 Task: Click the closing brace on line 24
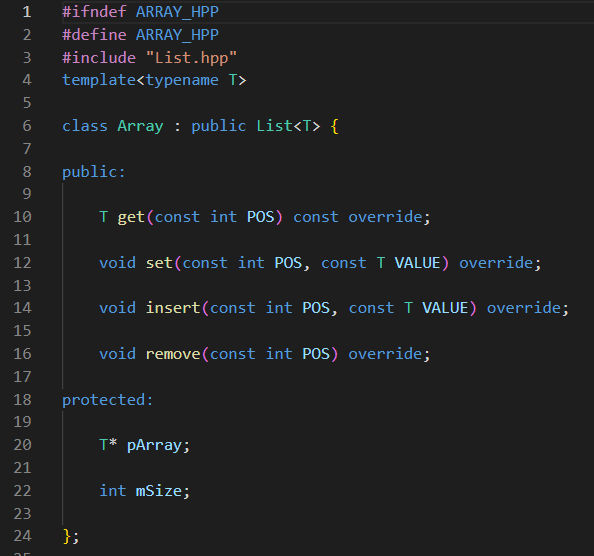[x=67, y=536]
